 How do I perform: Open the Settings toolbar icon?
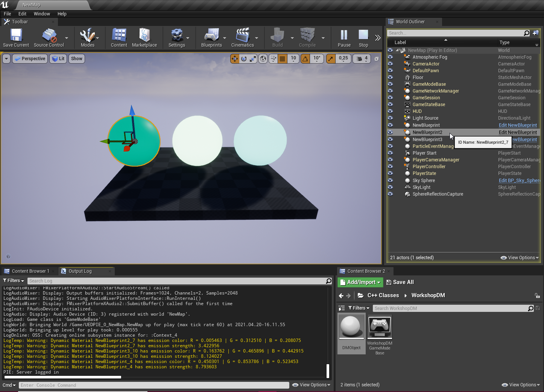(x=177, y=38)
